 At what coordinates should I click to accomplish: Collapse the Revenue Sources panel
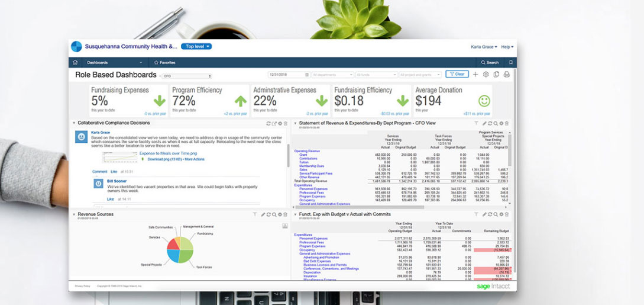[74, 214]
